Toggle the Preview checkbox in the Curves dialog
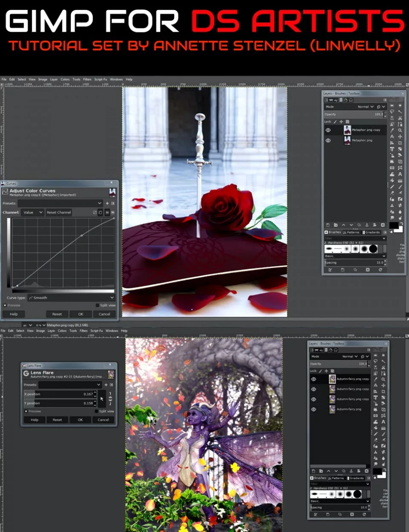Screen dimensions: 409x532 (5, 305)
